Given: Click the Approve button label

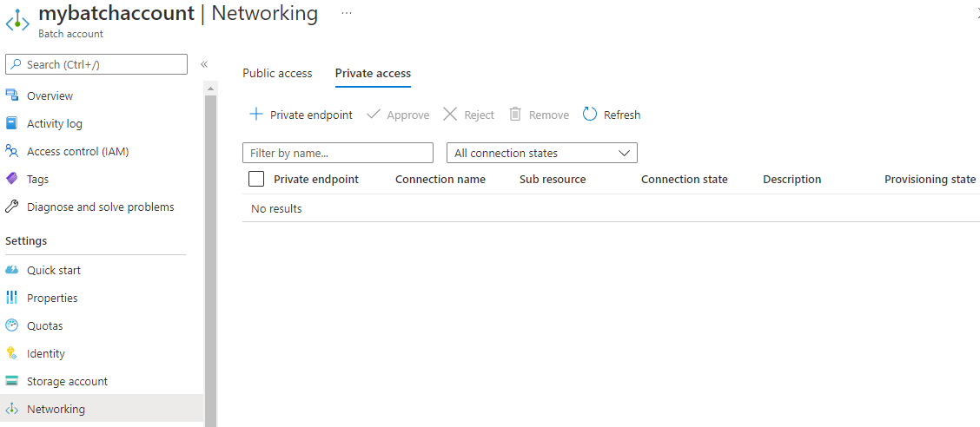Looking at the screenshot, I should coord(408,115).
